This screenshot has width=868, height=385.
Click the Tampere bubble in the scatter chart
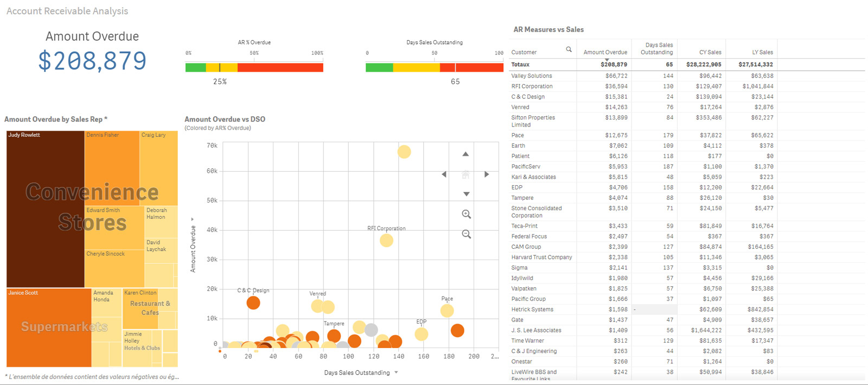tap(334, 336)
